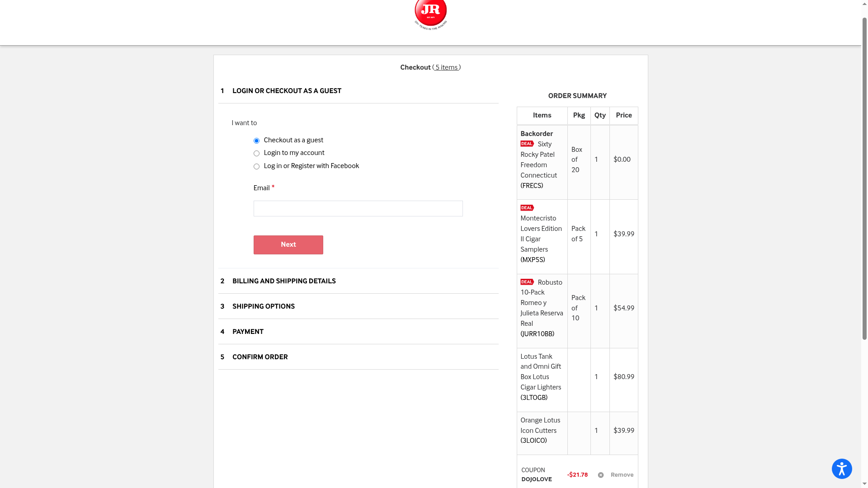Viewport: 868px width, 488px height.
Task: Click DEAL badge on Robusto 10-Pack
Action: [x=527, y=282]
